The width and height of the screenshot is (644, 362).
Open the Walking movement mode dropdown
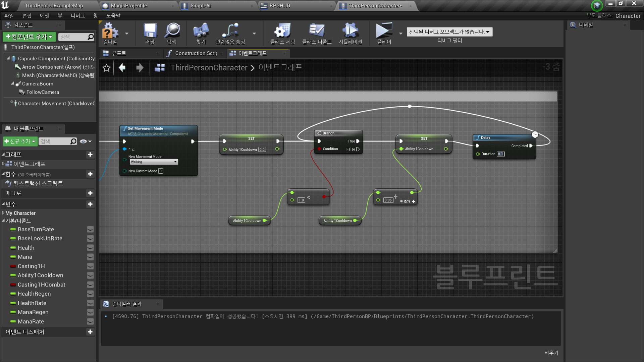(154, 162)
